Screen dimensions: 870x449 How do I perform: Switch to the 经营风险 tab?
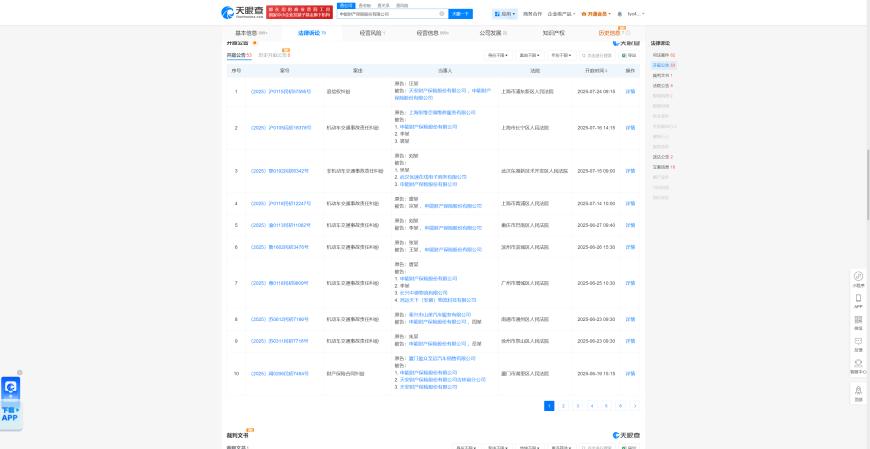point(372,33)
